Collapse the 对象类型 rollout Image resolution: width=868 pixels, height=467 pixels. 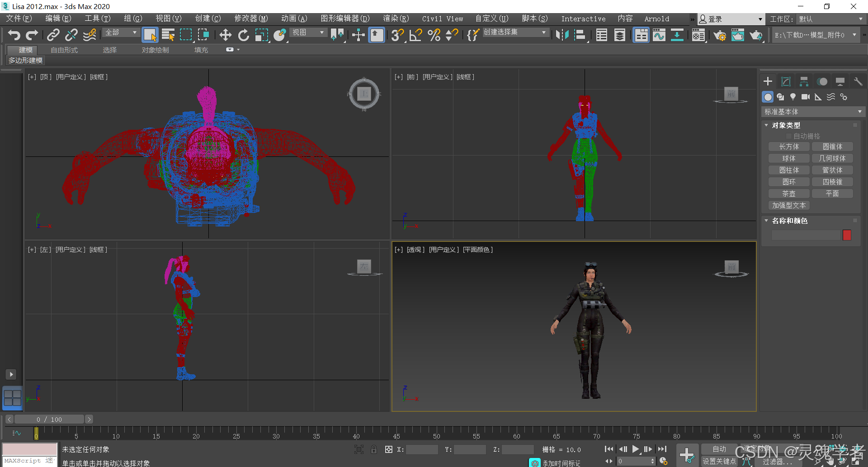[786, 125]
